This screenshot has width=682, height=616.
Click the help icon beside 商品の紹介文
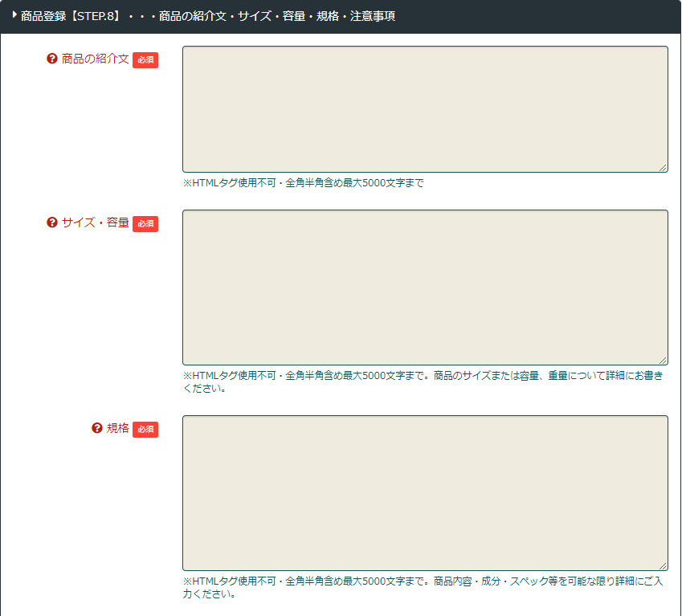[52, 59]
